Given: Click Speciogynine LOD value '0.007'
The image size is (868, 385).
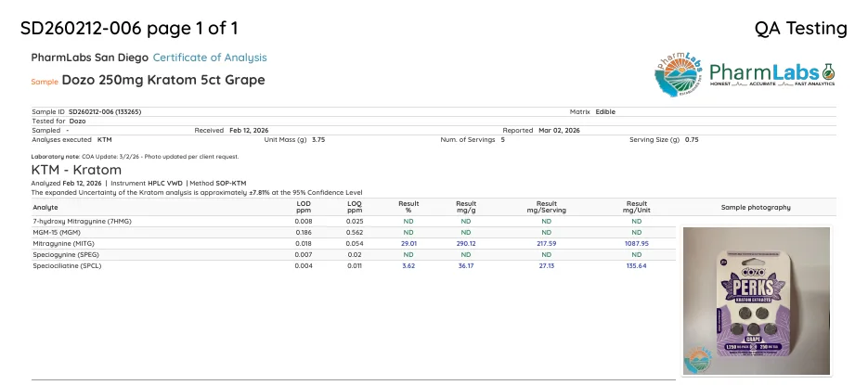Looking at the screenshot, I should point(304,254).
